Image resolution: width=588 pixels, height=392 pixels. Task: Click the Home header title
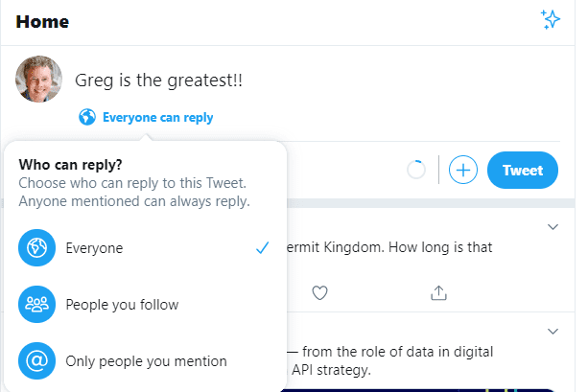42,22
